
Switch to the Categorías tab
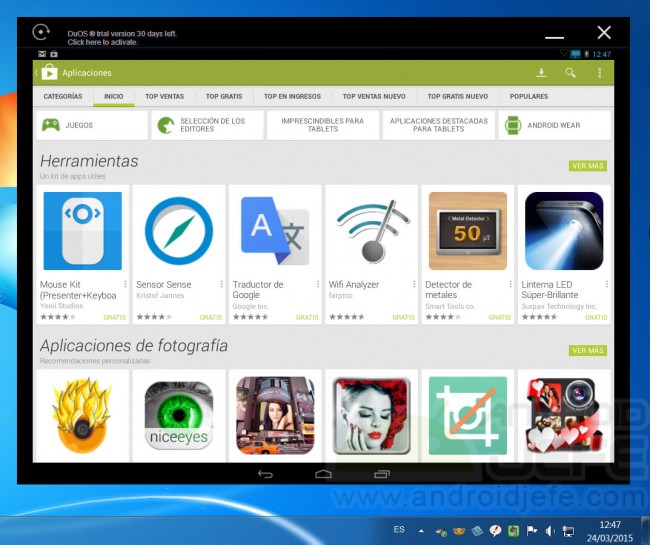pos(63,96)
